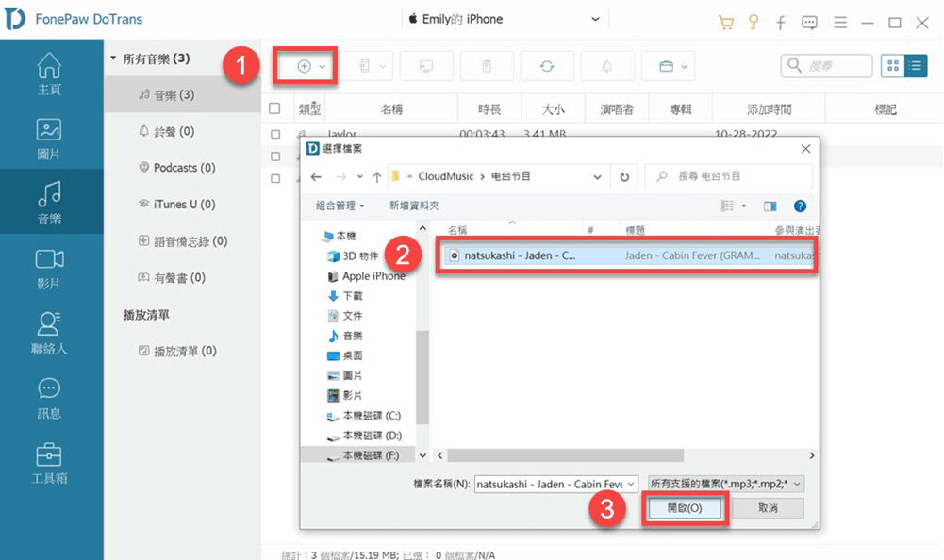Click the ringtone bell toolbar icon
The width and height of the screenshot is (944, 560).
(x=607, y=66)
